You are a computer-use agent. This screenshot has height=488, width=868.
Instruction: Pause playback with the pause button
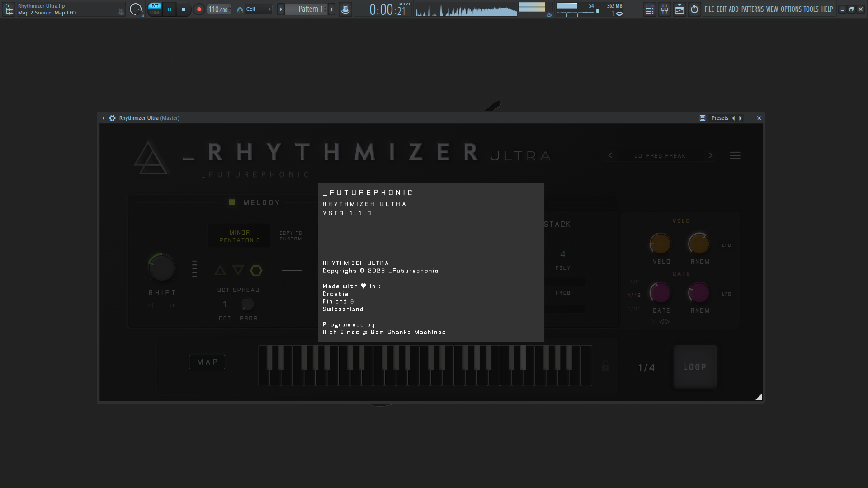169,9
